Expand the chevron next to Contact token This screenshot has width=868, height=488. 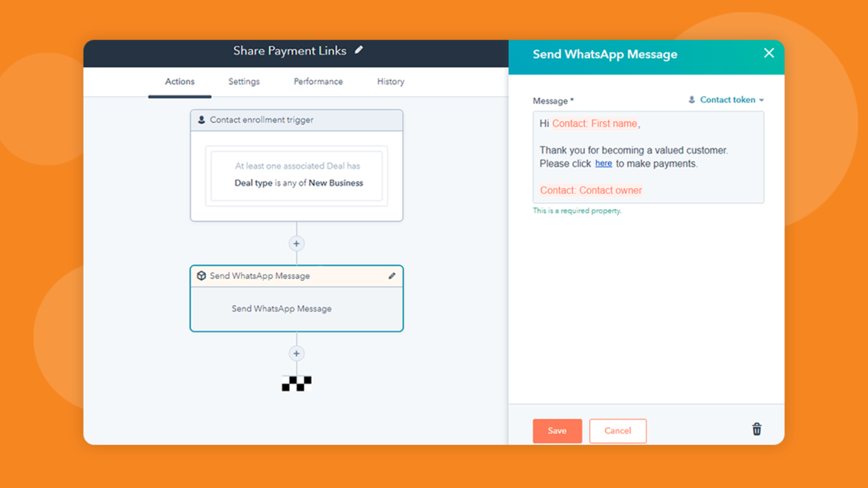pos(762,100)
